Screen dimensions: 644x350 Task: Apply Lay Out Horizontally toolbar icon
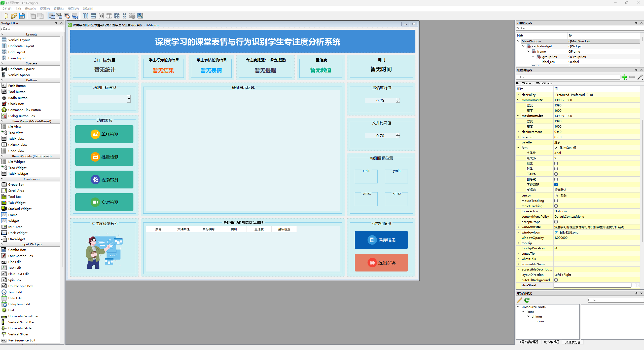coord(86,16)
